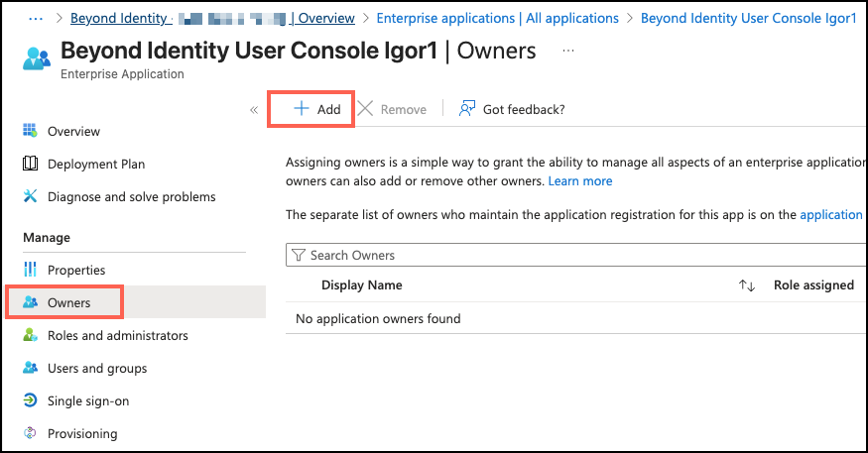Click the Learn more link
Image resolution: width=868 pixels, height=453 pixels.
click(x=580, y=180)
